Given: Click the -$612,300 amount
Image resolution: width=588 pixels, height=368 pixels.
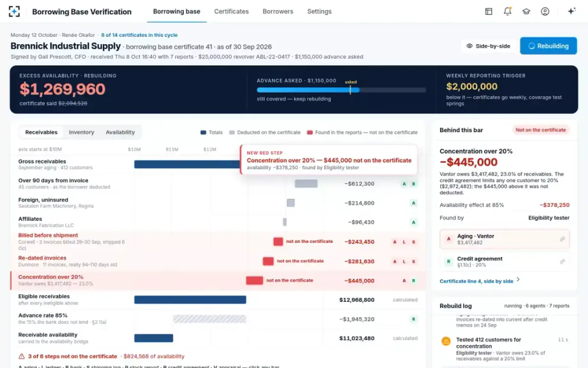Looking at the screenshot, I should click(359, 184).
